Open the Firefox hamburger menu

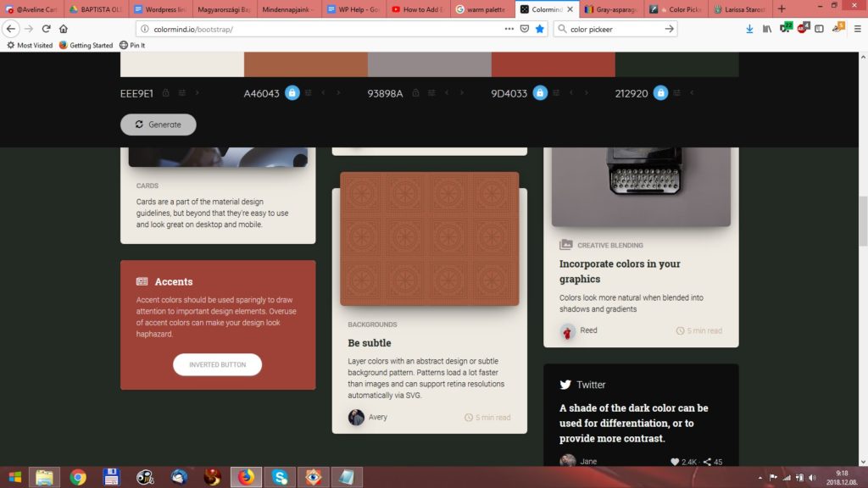point(858,29)
